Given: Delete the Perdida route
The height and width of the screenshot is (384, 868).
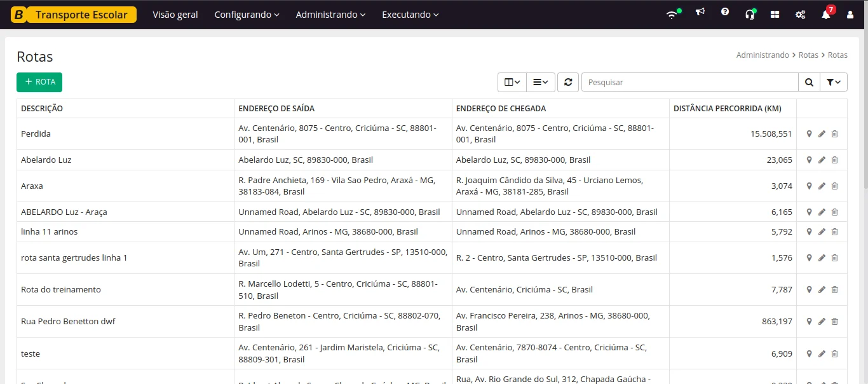Looking at the screenshot, I should click(x=834, y=134).
